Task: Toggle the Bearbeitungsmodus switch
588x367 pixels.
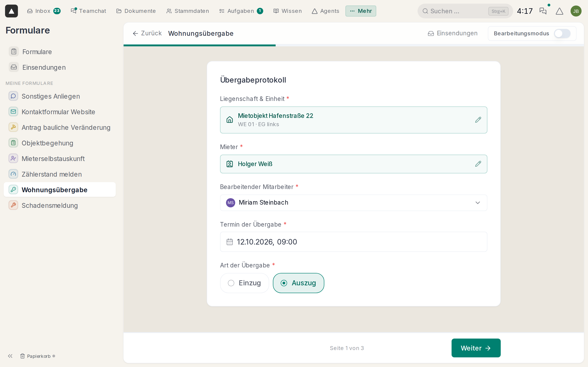Action: (x=562, y=33)
